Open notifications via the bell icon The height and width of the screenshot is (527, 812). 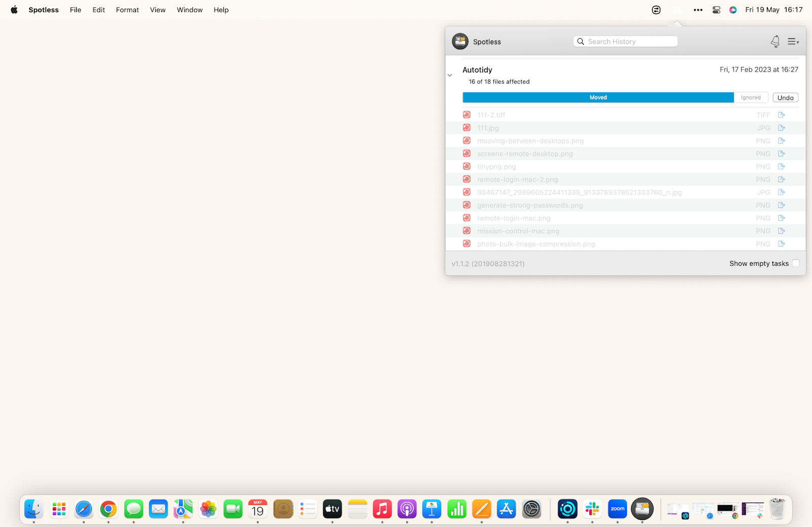(775, 42)
